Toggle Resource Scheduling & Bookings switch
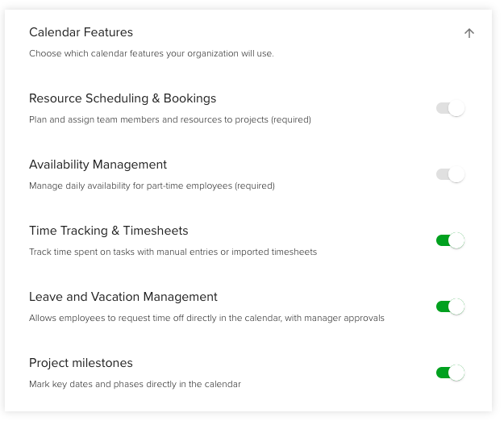 450,108
